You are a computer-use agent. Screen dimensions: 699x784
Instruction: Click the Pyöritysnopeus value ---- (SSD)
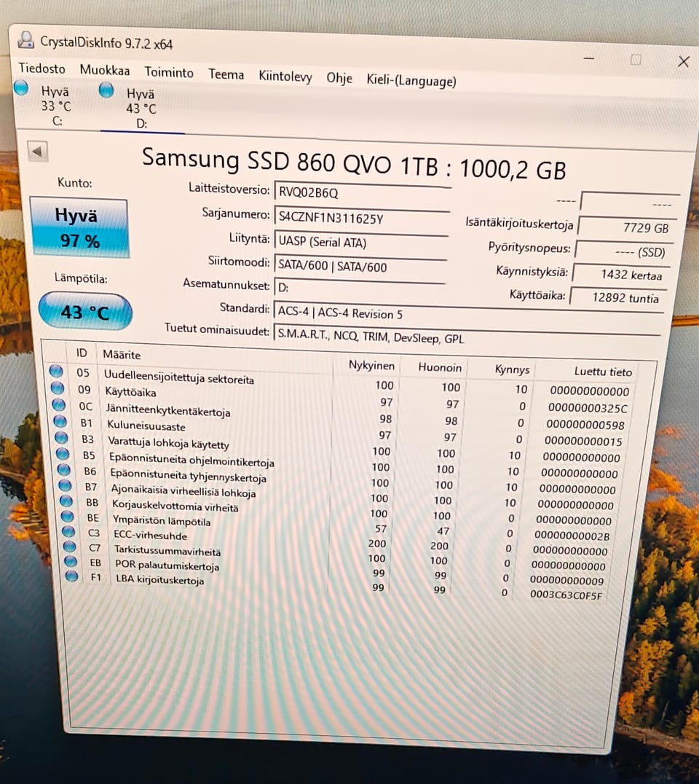pos(624,251)
